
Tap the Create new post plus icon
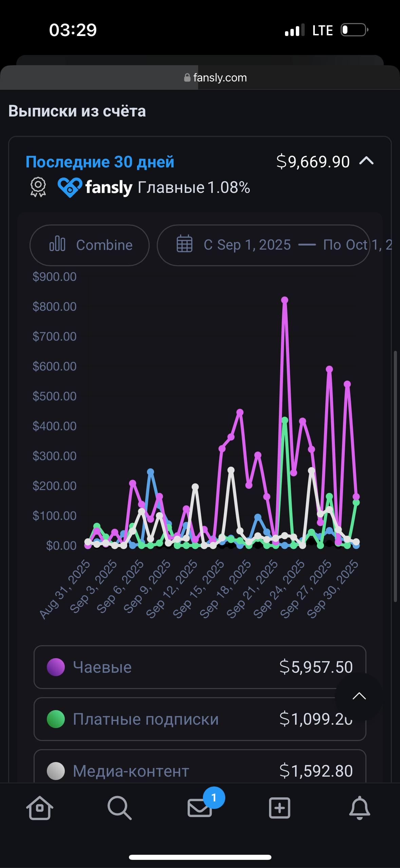tap(280, 808)
